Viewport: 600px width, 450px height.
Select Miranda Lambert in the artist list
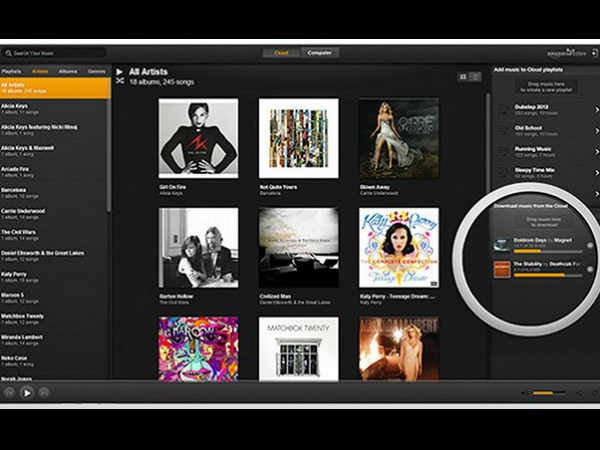pos(55,341)
